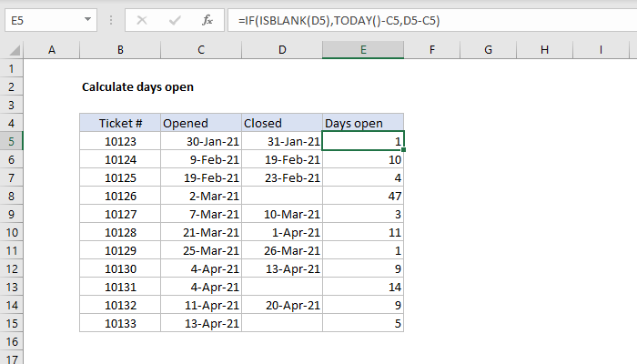Open the Name Box dropdown arrow
Screen dimensions: 637x364
click(x=87, y=19)
